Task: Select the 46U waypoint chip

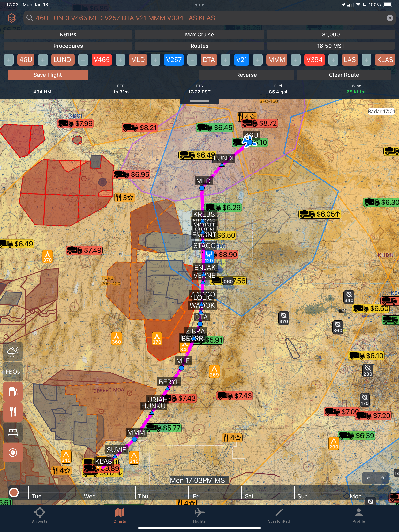Action: (x=26, y=60)
